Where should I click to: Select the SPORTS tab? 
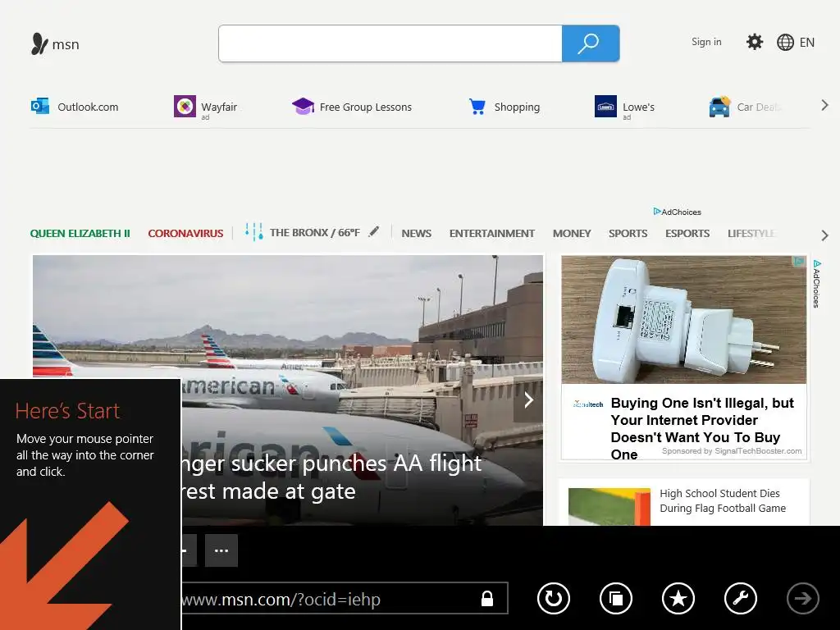[628, 234]
